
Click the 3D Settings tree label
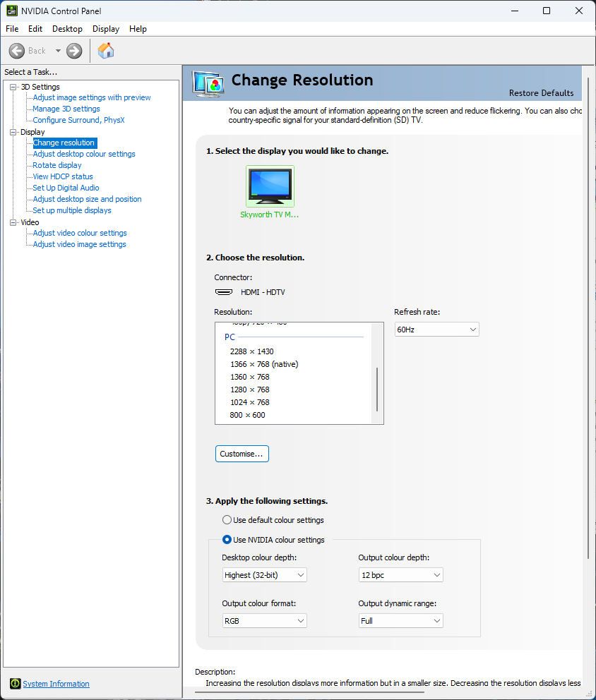[40, 87]
